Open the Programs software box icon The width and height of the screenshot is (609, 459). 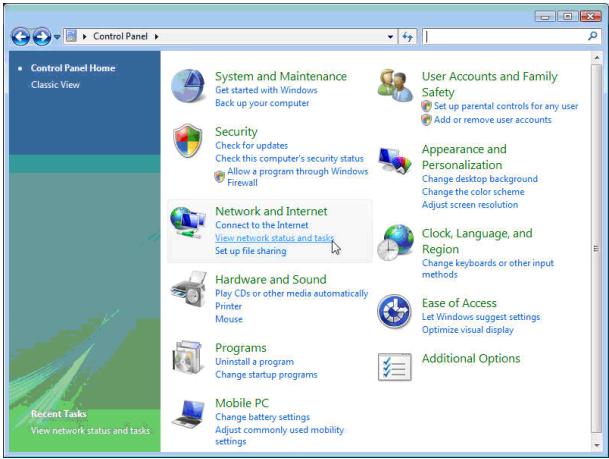188,357
